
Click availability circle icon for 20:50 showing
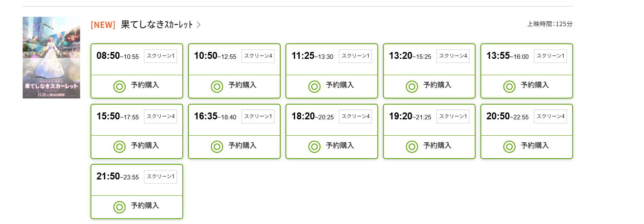(x=509, y=147)
